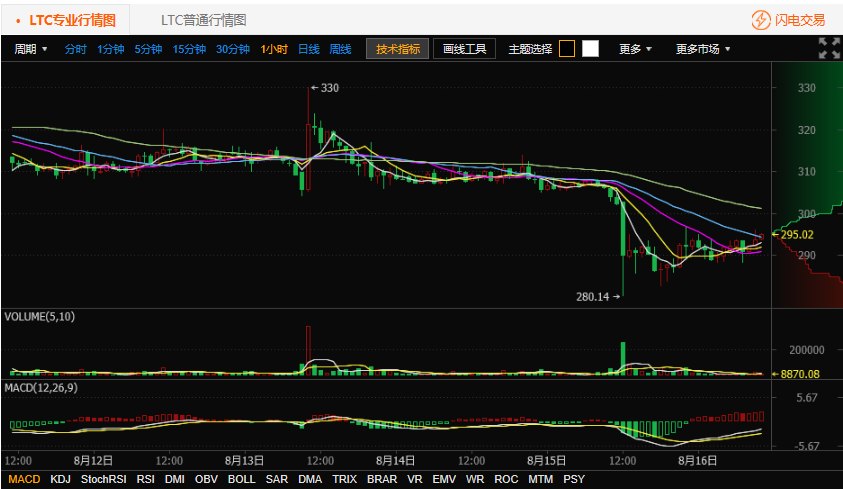Viewport: 843px width, 489px height.
Task: Select the BRAR indicator
Action: click(382, 479)
